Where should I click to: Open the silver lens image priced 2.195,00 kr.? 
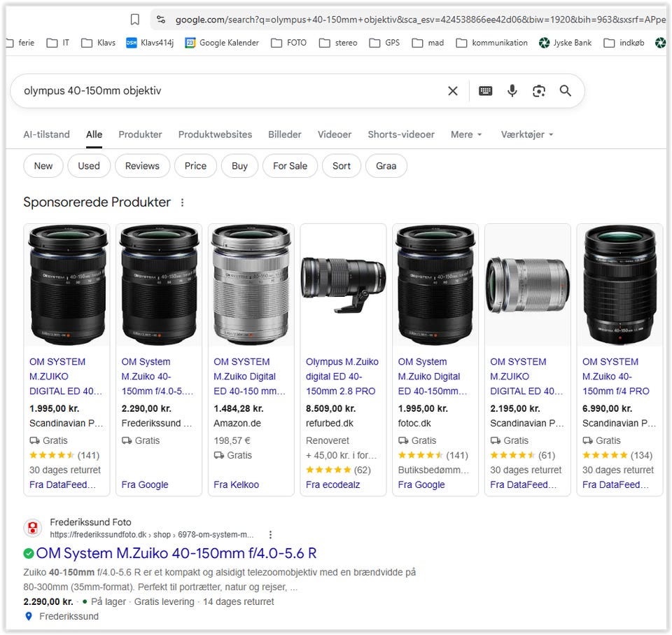pyautogui.click(x=528, y=285)
